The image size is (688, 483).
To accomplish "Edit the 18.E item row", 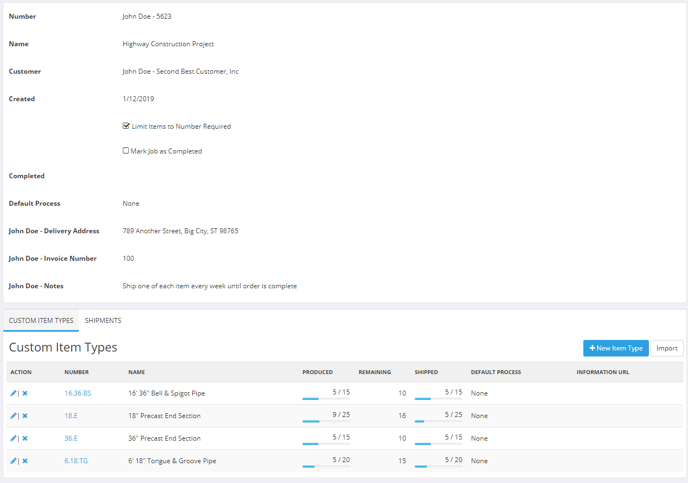I will (x=13, y=416).
